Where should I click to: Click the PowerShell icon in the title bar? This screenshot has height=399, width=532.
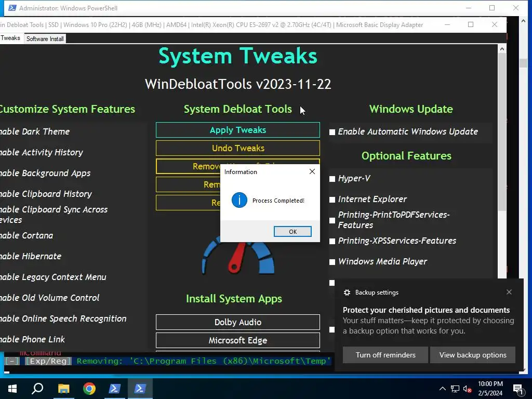click(12, 8)
